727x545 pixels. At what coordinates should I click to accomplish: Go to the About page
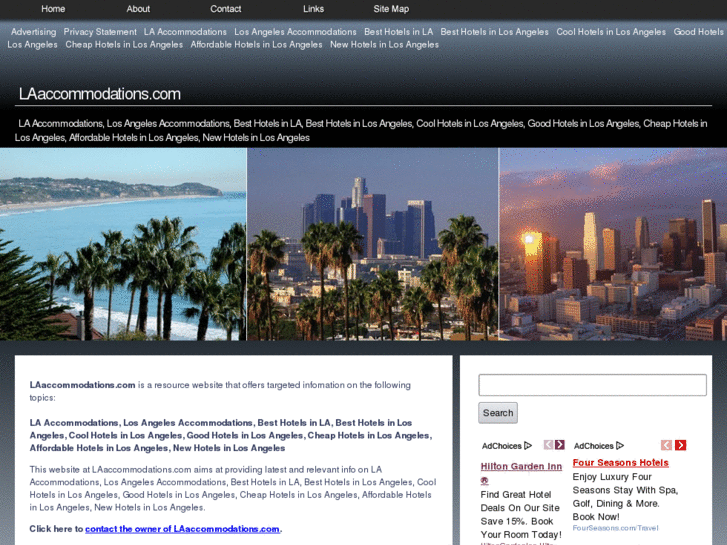tap(138, 9)
